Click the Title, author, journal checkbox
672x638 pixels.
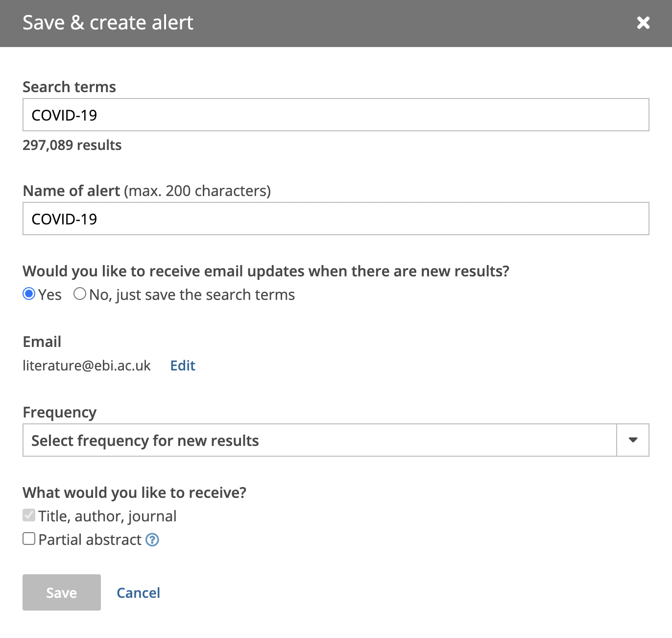pyautogui.click(x=29, y=515)
